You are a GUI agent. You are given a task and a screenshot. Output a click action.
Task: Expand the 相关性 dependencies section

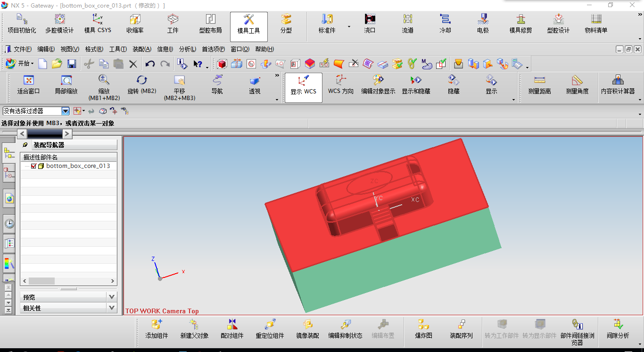point(112,308)
